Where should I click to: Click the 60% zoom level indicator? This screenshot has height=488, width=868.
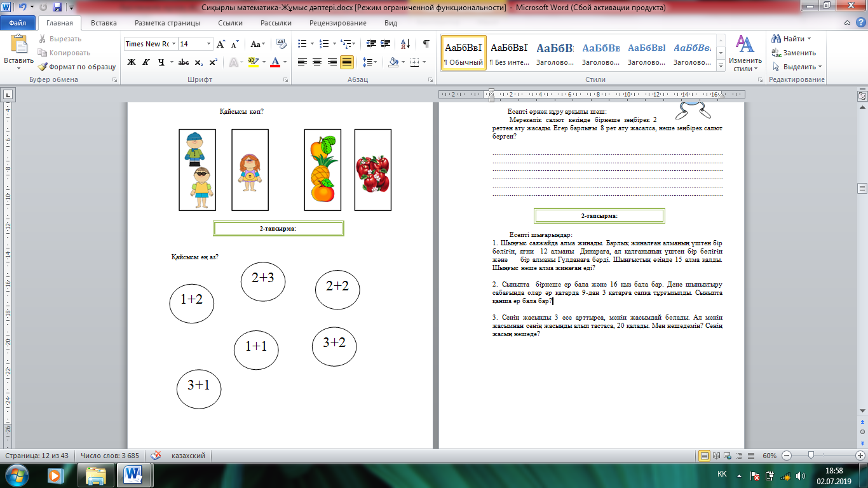click(769, 456)
